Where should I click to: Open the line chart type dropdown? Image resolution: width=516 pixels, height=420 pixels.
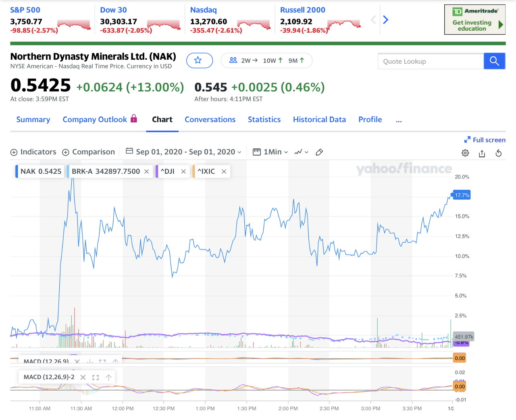pyautogui.click(x=301, y=152)
